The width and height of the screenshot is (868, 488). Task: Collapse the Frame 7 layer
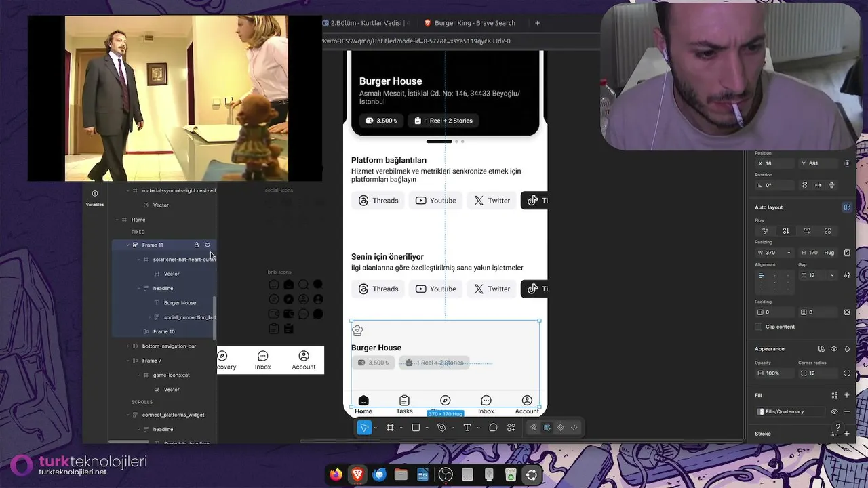tap(127, 361)
